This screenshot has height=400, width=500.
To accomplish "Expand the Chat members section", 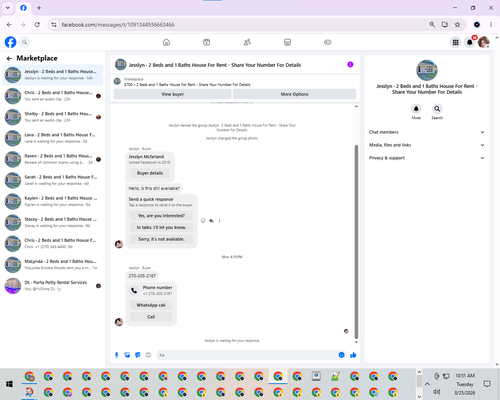I will (x=426, y=132).
